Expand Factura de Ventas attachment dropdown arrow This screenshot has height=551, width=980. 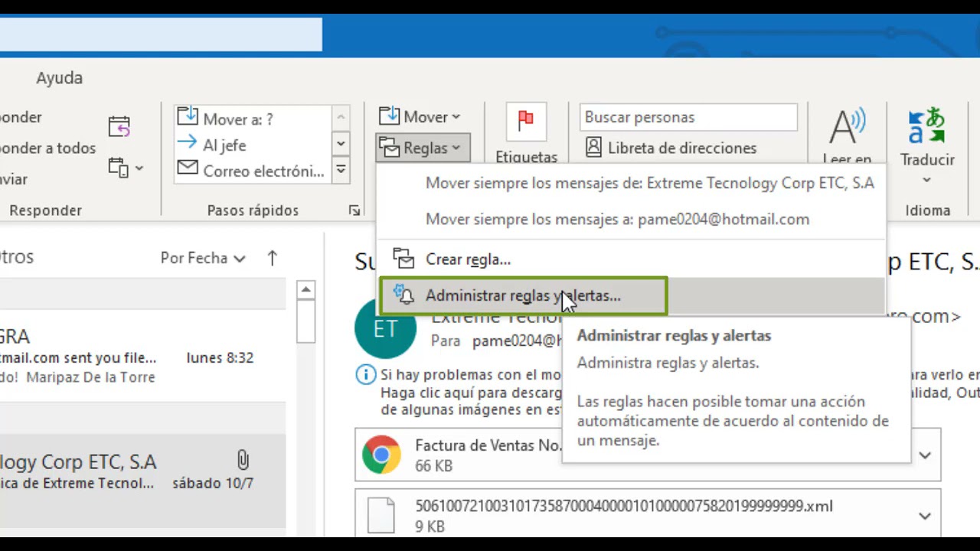925,455
